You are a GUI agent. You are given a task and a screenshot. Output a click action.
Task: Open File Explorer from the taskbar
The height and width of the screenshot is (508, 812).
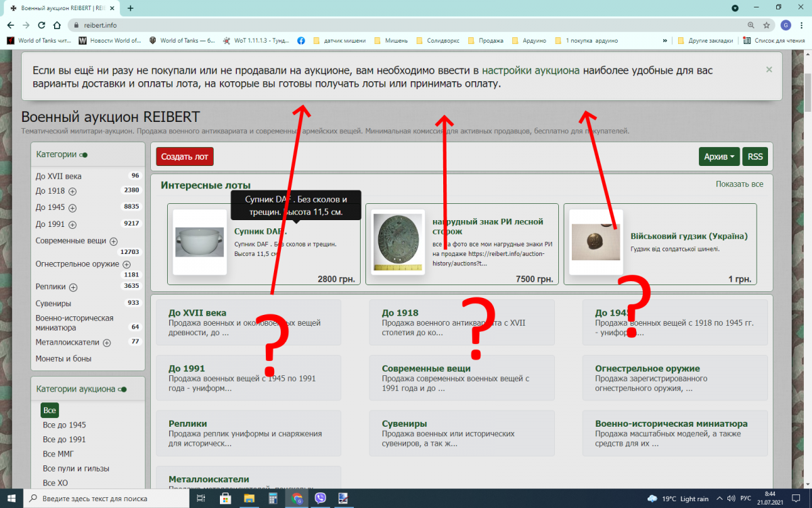click(249, 498)
